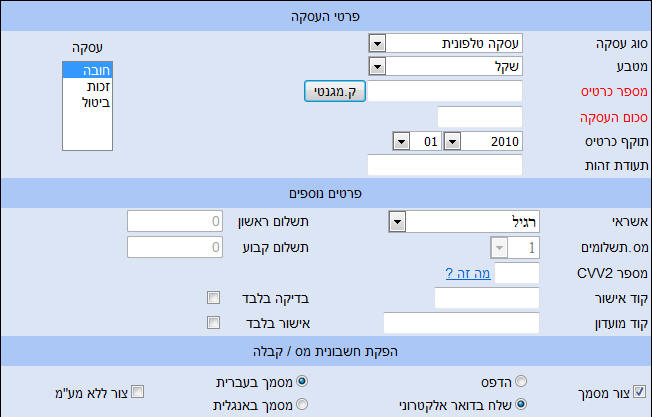Enable the אישור בלבד checkbox
This screenshot has width=652, height=417.
tap(213, 322)
